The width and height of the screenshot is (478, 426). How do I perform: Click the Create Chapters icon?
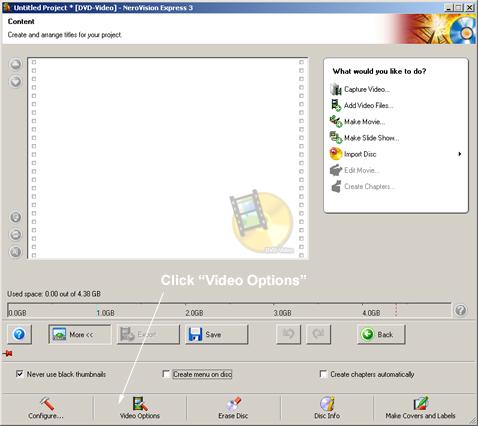[x=336, y=186]
